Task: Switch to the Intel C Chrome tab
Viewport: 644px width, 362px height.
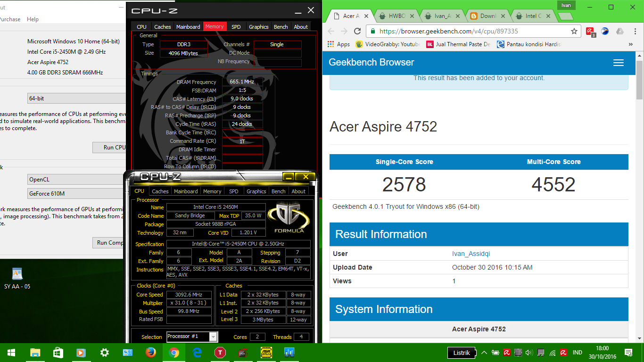Action: pyautogui.click(x=533, y=16)
